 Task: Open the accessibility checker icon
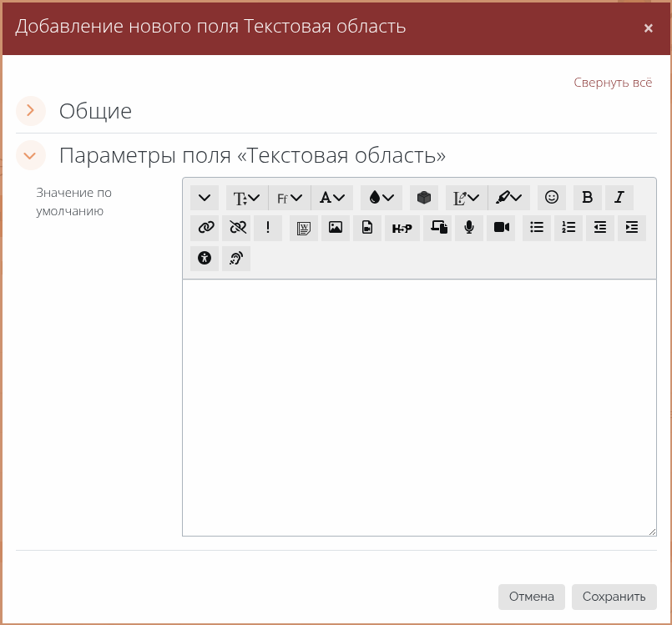coord(205,259)
